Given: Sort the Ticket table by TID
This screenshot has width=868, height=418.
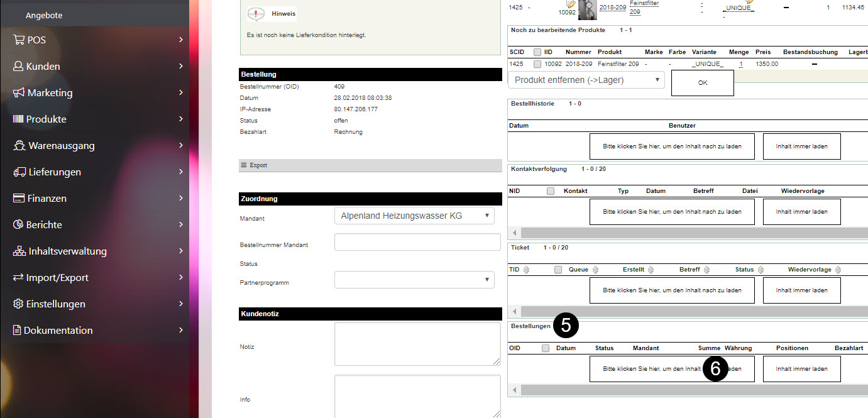Looking at the screenshot, I should pyautogui.click(x=526, y=270).
